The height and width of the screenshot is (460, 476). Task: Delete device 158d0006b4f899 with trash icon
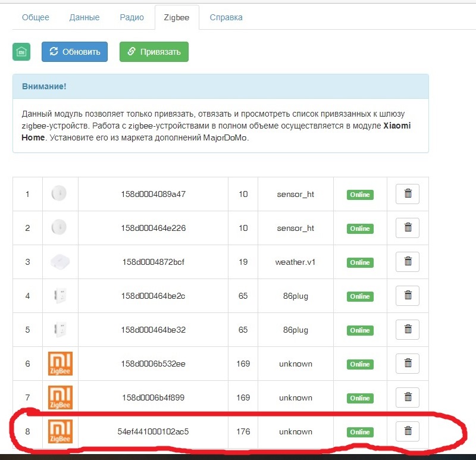click(408, 398)
